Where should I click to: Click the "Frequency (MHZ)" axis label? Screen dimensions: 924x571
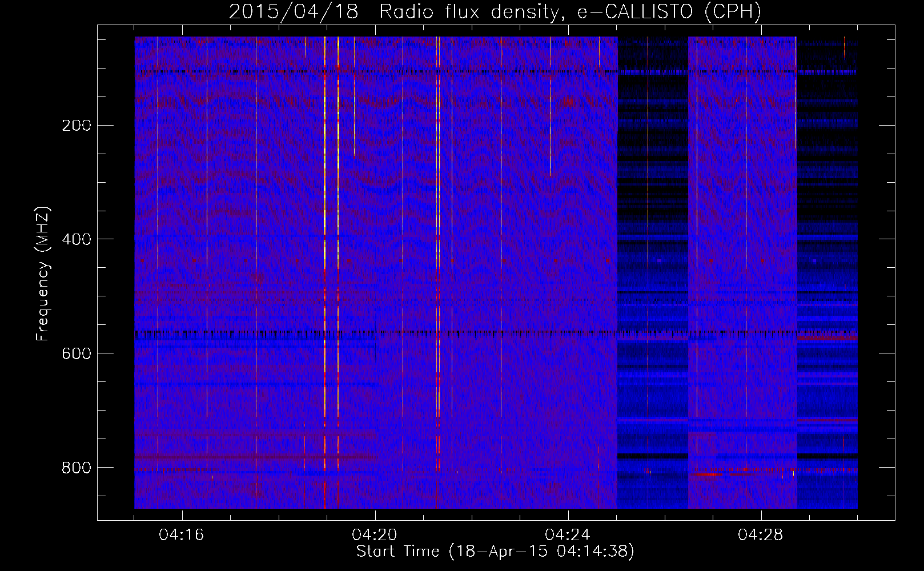point(43,274)
